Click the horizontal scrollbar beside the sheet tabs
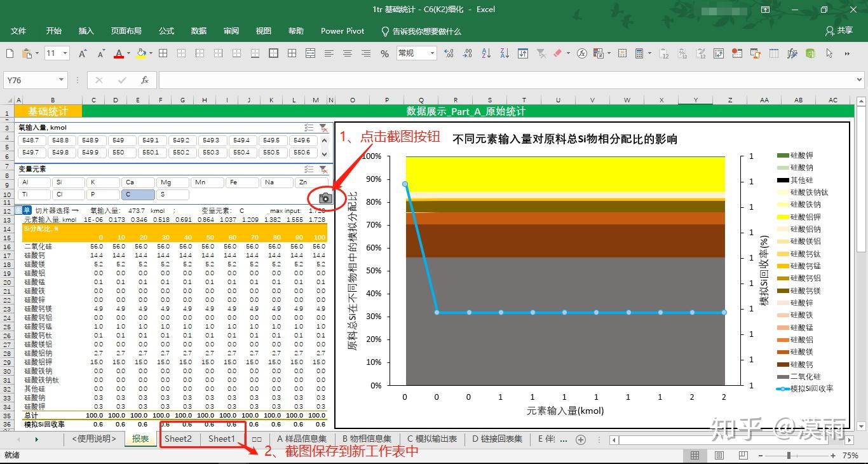868x464 pixels. click(724, 439)
